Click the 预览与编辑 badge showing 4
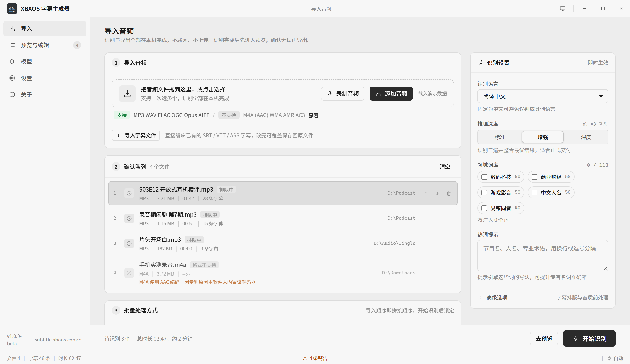The height and width of the screenshot is (364, 630). [77, 45]
